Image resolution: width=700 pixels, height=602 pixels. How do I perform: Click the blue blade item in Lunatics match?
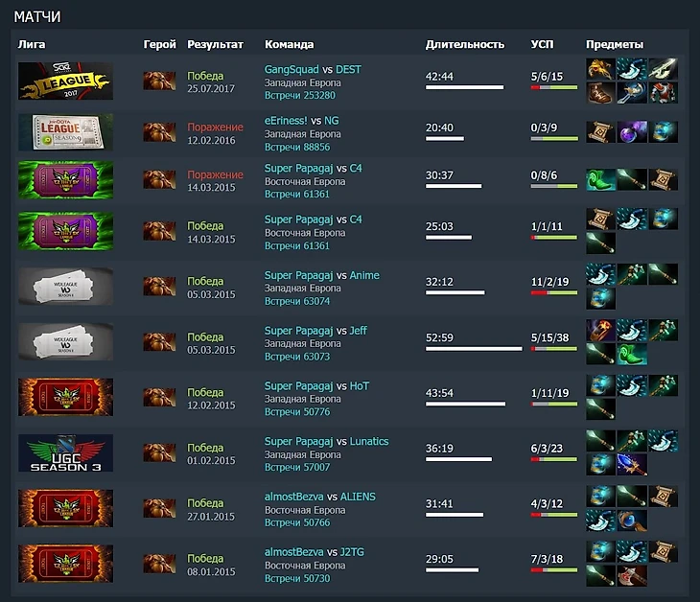pyautogui.click(x=632, y=464)
